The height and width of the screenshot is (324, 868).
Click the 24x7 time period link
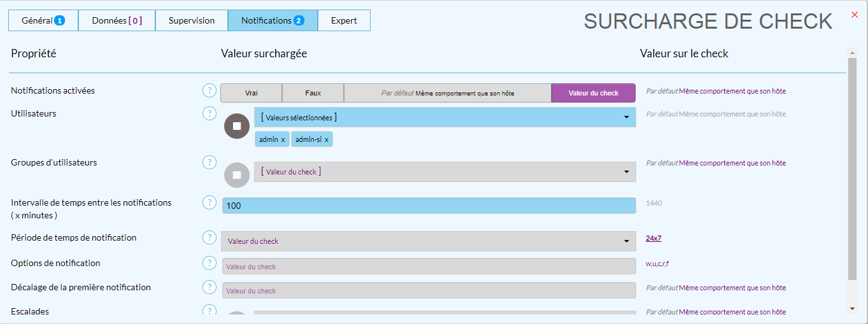click(653, 238)
